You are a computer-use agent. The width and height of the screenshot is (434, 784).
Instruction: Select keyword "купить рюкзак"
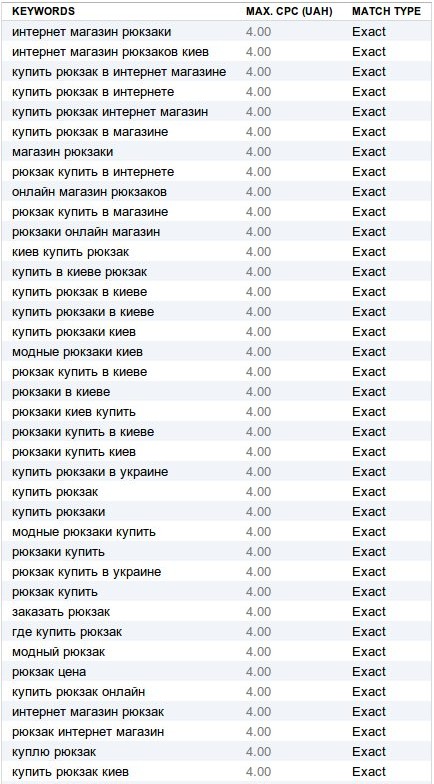click(x=55, y=492)
